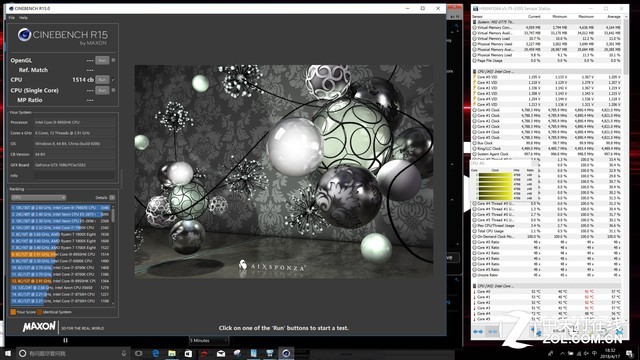
Task: Select the Core #0 VID sensor row
Action: [547, 77]
